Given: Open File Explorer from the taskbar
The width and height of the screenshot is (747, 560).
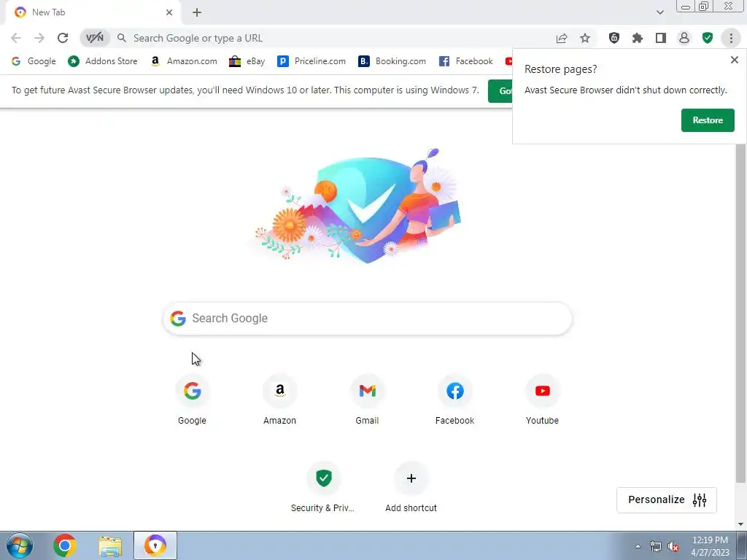Looking at the screenshot, I should click(110, 545).
